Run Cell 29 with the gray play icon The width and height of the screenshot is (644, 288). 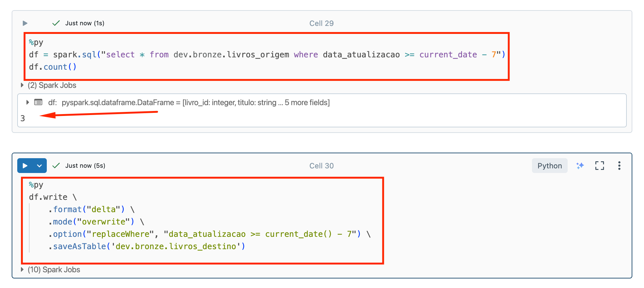click(x=25, y=23)
